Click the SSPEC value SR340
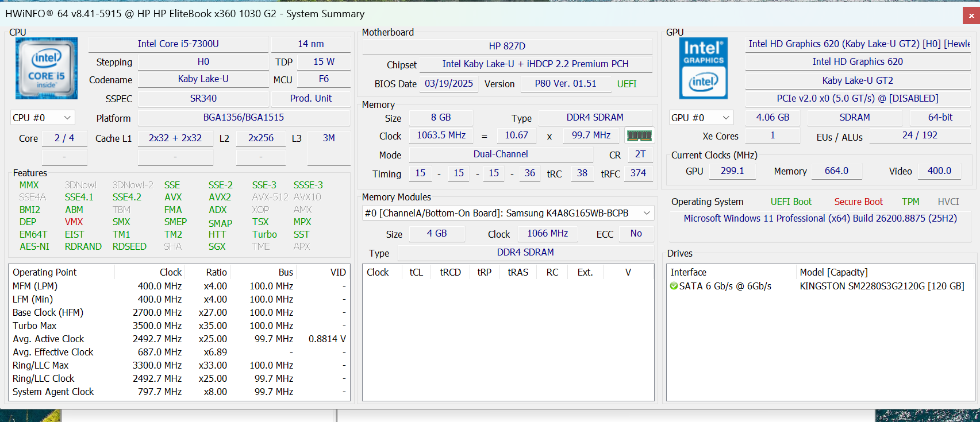 point(203,99)
